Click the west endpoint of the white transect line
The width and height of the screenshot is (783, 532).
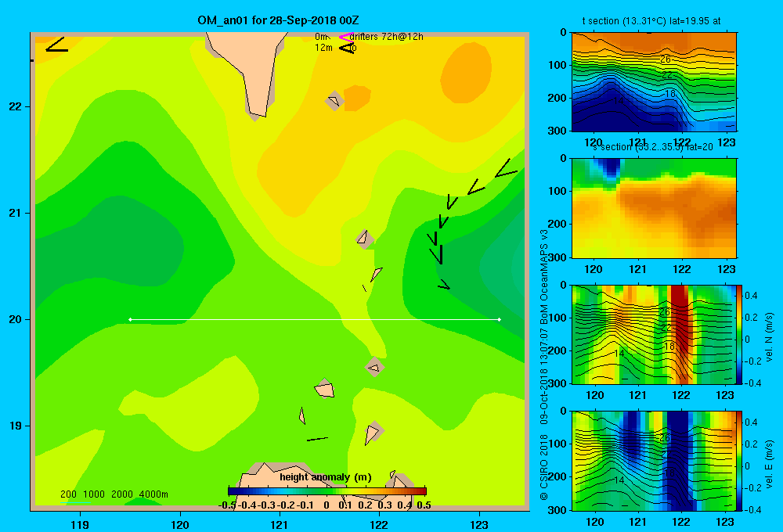click(130, 319)
